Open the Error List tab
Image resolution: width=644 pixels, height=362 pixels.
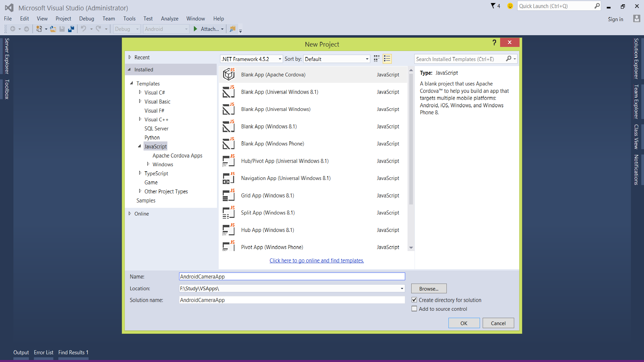pyautogui.click(x=44, y=353)
